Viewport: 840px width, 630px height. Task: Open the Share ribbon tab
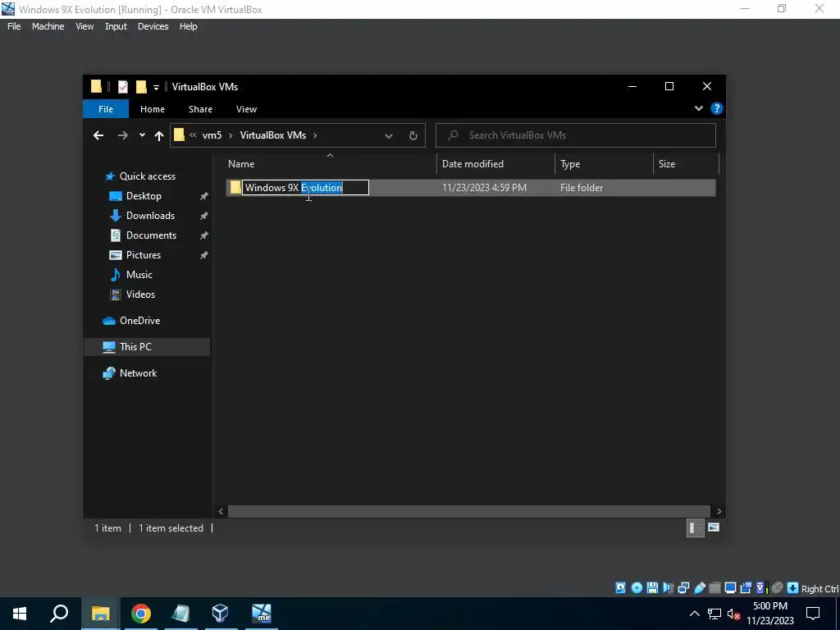point(200,109)
